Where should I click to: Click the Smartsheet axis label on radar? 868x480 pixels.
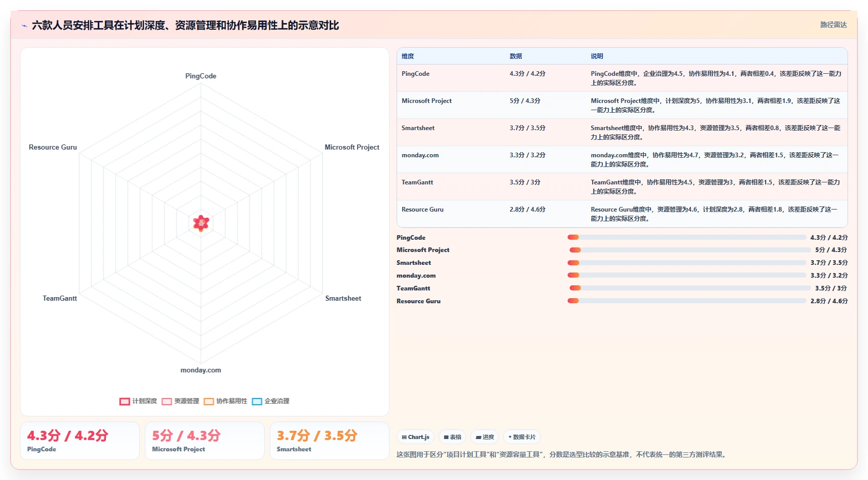(x=343, y=298)
